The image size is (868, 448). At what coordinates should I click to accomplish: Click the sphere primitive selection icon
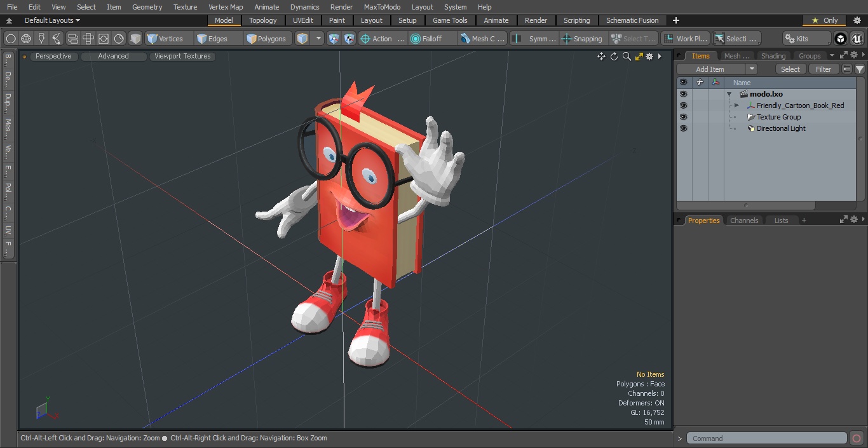coord(11,39)
